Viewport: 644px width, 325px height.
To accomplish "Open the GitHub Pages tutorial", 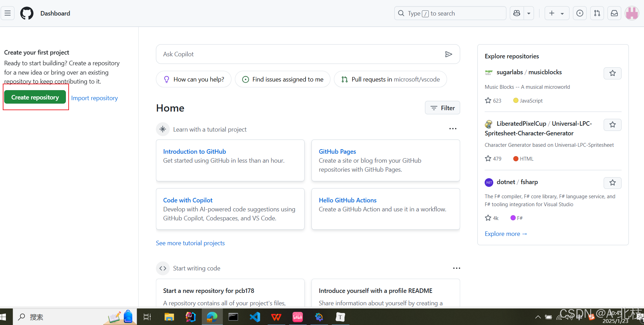I will click(337, 152).
